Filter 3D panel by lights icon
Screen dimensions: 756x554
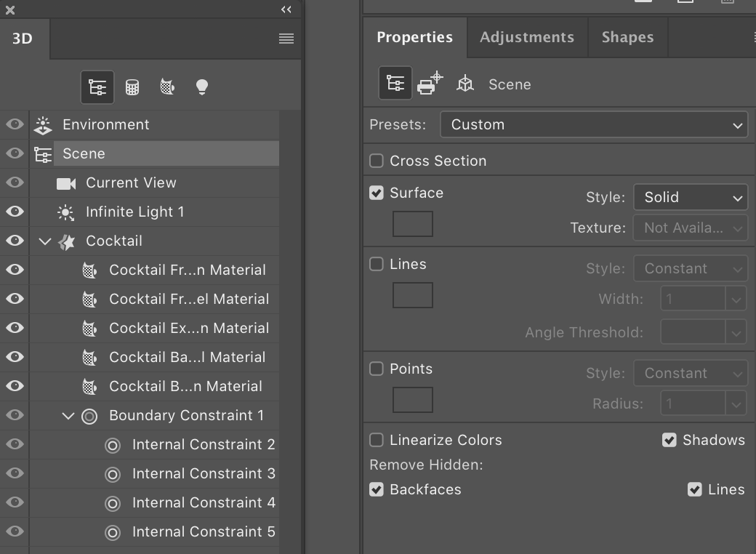202,87
